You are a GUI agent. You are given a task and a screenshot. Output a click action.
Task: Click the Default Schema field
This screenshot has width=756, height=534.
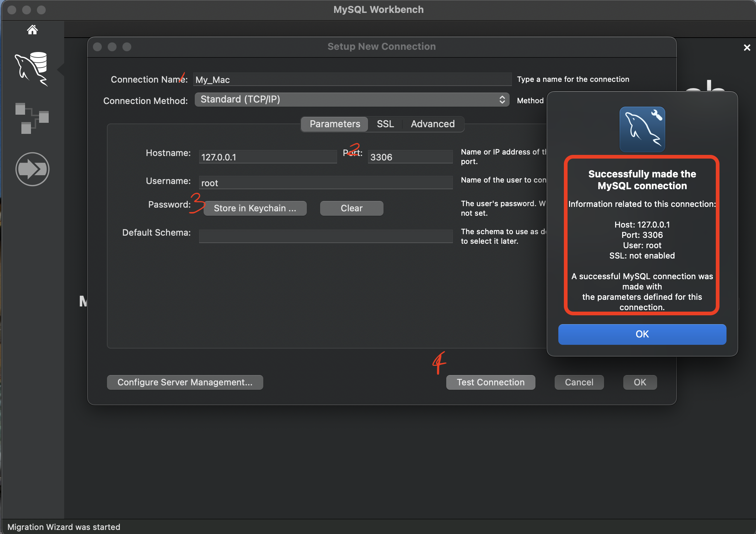coord(325,236)
